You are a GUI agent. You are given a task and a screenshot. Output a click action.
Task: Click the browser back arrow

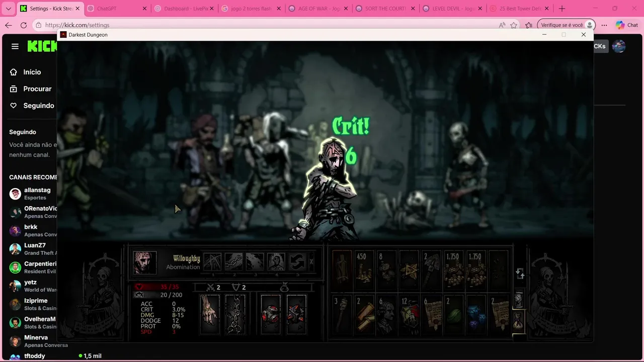click(x=9, y=25)
